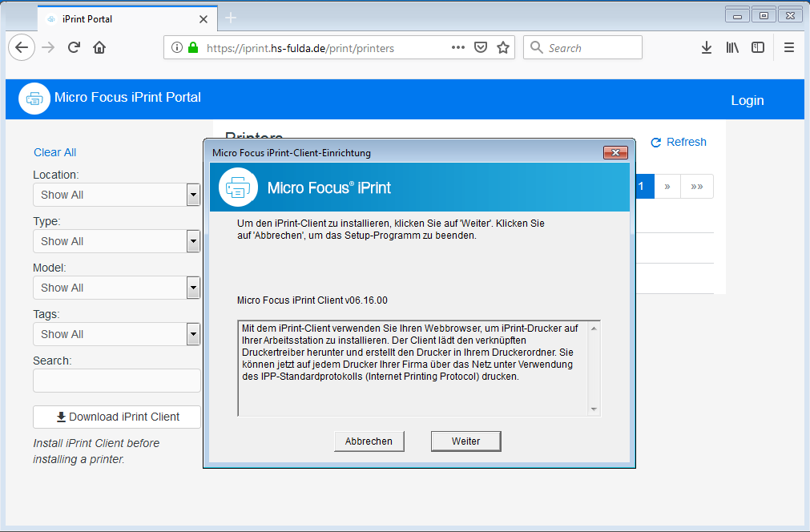Click the browser back arrow button
Viewport: 810px width, 532px height.
(x=22, y=47)
